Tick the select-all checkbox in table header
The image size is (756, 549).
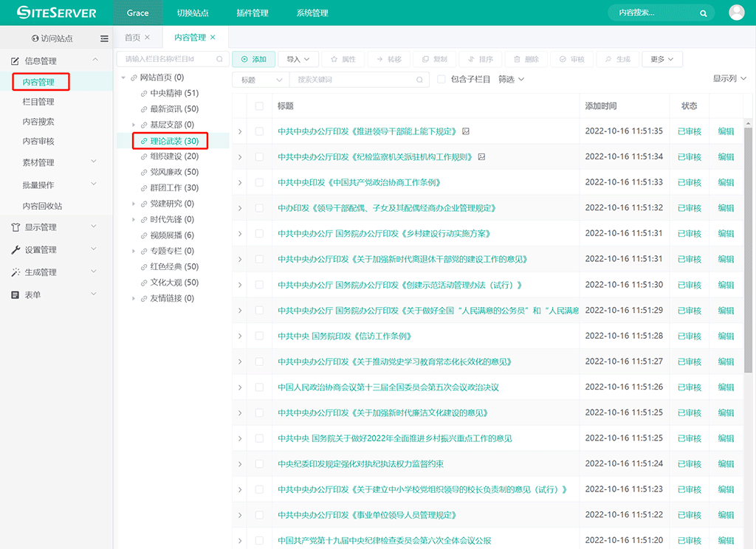(x=259, y=106)
